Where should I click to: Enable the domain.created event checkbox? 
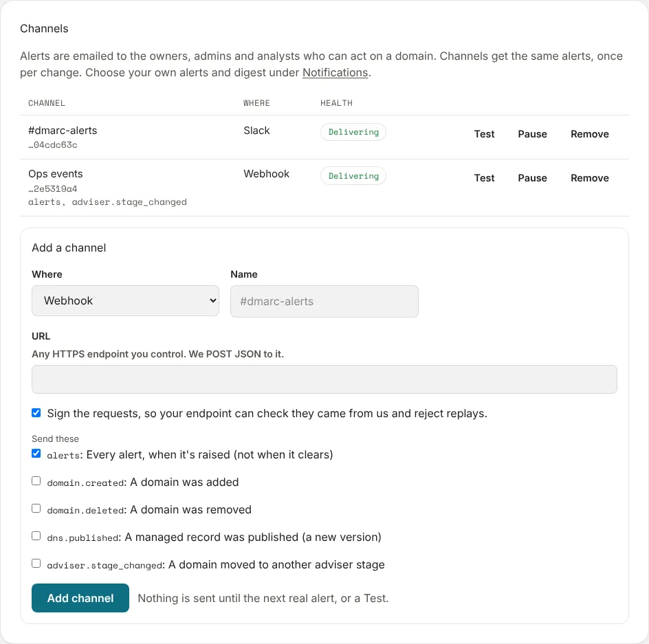click(x=36, y=481)
